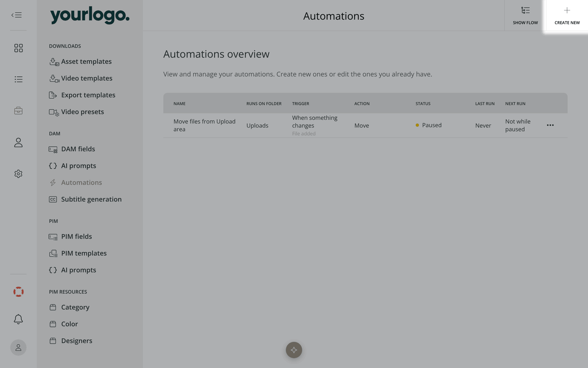
Task: Click the Status column header
Action: (423, 104)
